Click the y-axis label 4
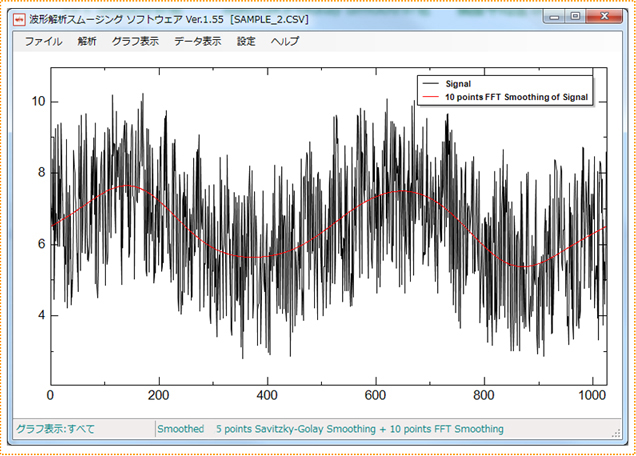 point(41,315)
